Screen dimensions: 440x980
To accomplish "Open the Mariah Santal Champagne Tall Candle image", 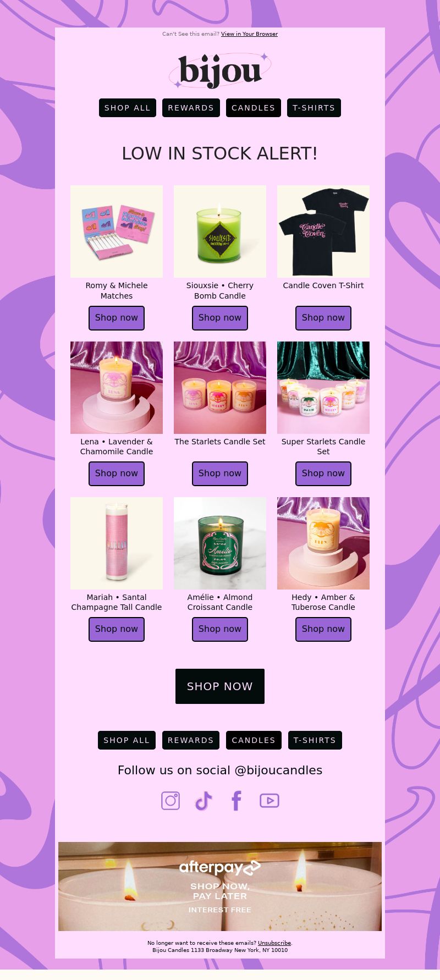I will pos(117,543).
